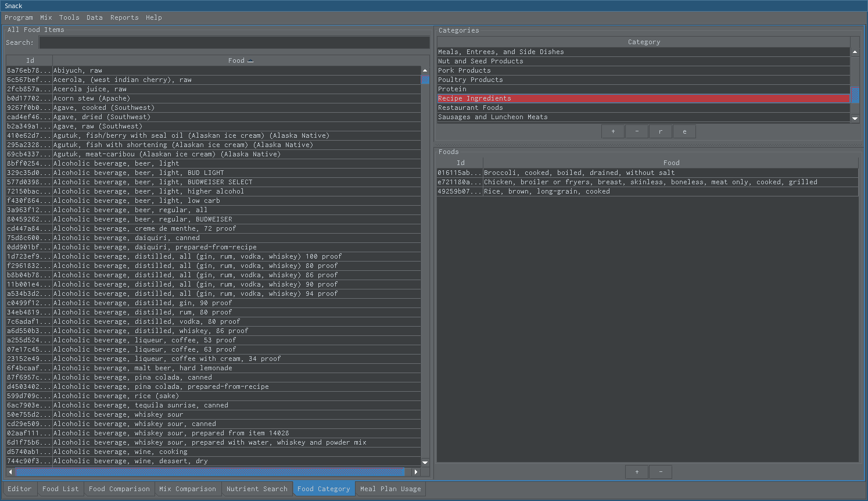This screenshot has height=501, width=868.
Task: Select 'Alcoholic beverage, malt beer, hard lemonade'
Action: 213,368
